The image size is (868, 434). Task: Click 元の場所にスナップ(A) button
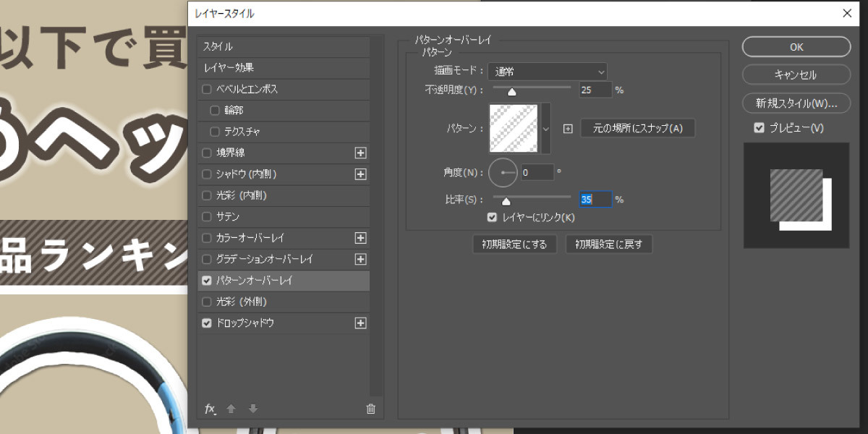[x=637, y=129]
